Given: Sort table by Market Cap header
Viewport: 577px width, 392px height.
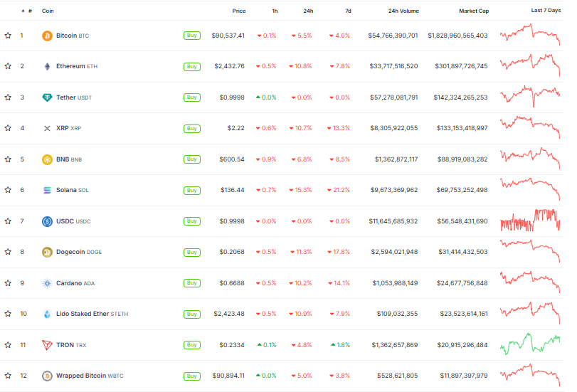Looking at the screenshot, I should tap(472, 11).
